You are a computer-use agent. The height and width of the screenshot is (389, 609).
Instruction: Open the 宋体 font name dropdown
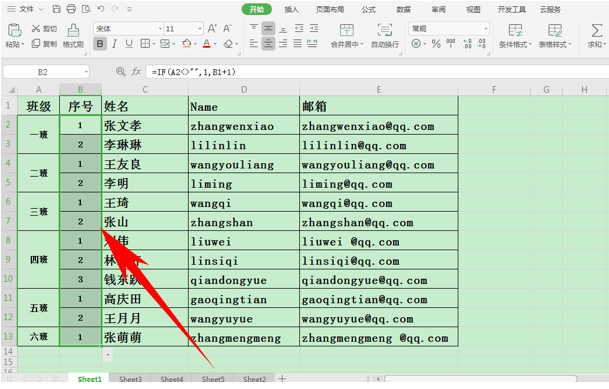(x=160, y=29)
